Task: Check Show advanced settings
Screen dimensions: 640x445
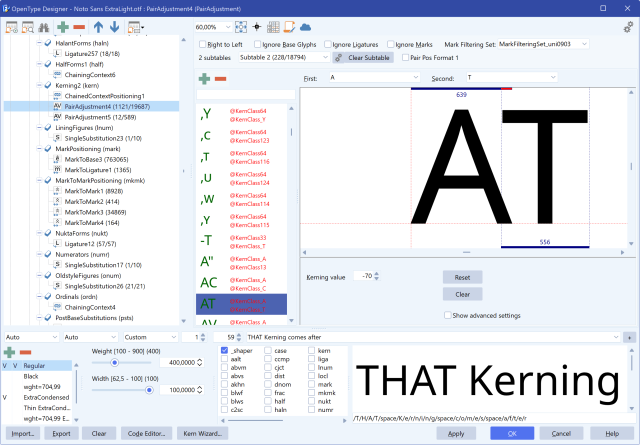Action: point(448,315)
